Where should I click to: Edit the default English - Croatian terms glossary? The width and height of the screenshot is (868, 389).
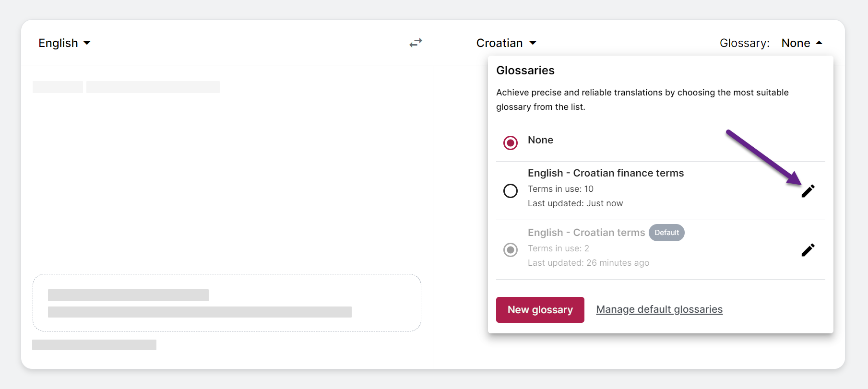(808, 250)
